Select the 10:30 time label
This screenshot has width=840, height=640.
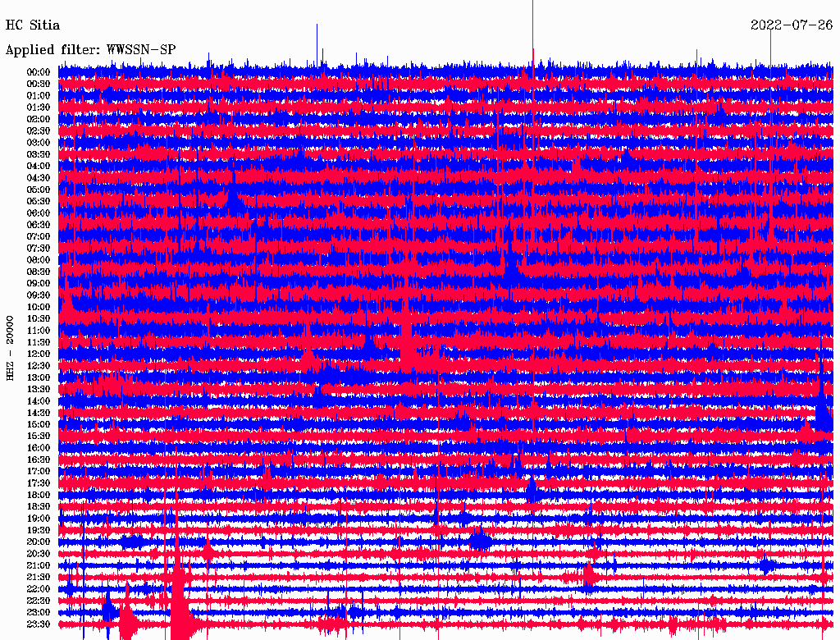pos(39,319)
